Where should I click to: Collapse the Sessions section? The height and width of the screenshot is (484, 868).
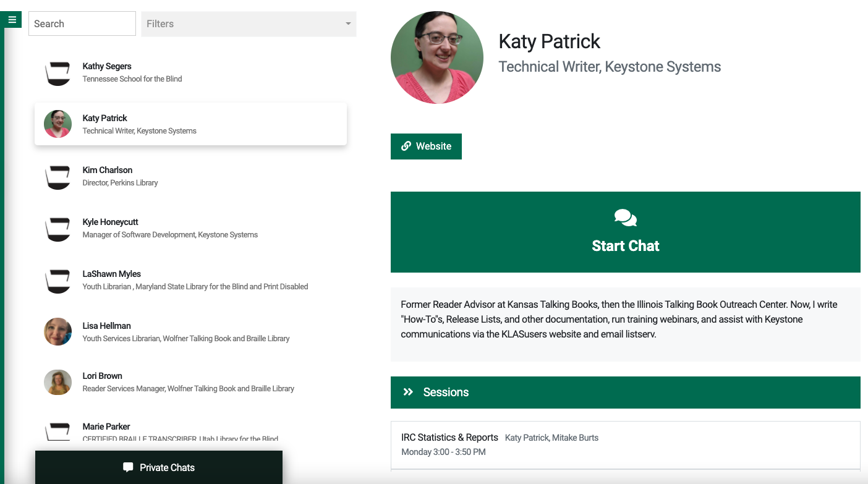coord(625,392)
